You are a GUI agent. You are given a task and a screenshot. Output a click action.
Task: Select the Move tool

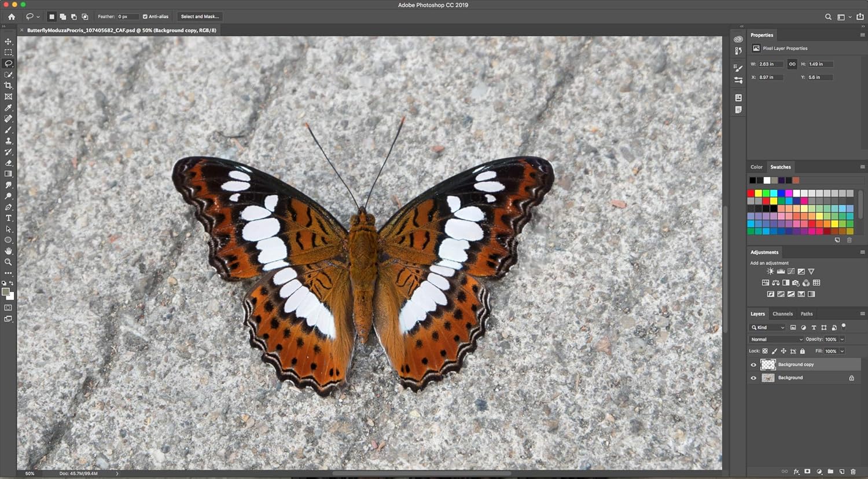8,42
